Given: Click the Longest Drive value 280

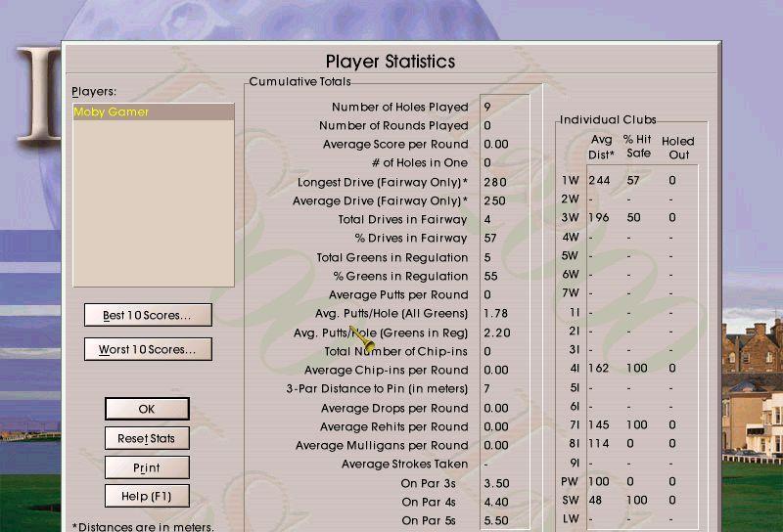Looking at the screenshot, I should [x=494, y=182].
